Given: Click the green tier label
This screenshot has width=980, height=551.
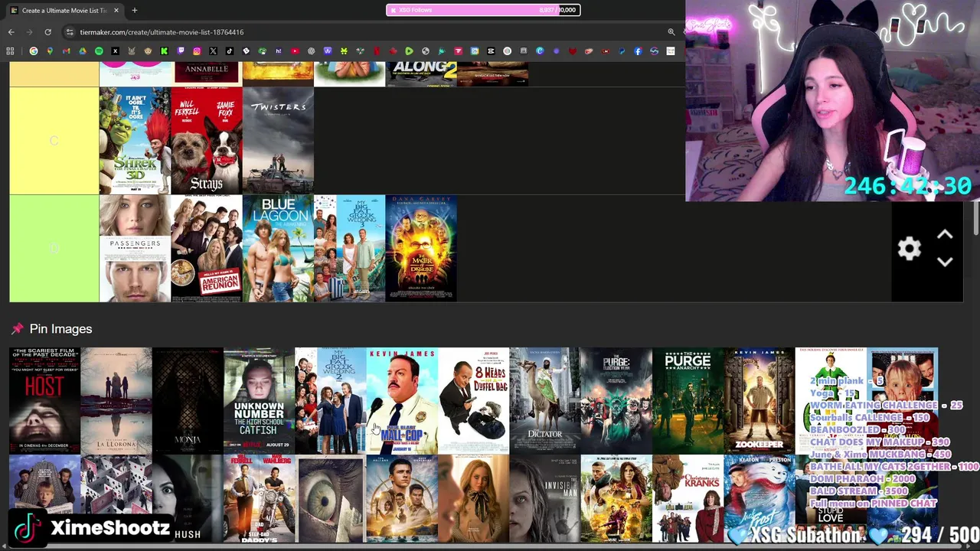Looking at the screenshot, I should pos(54,249).
